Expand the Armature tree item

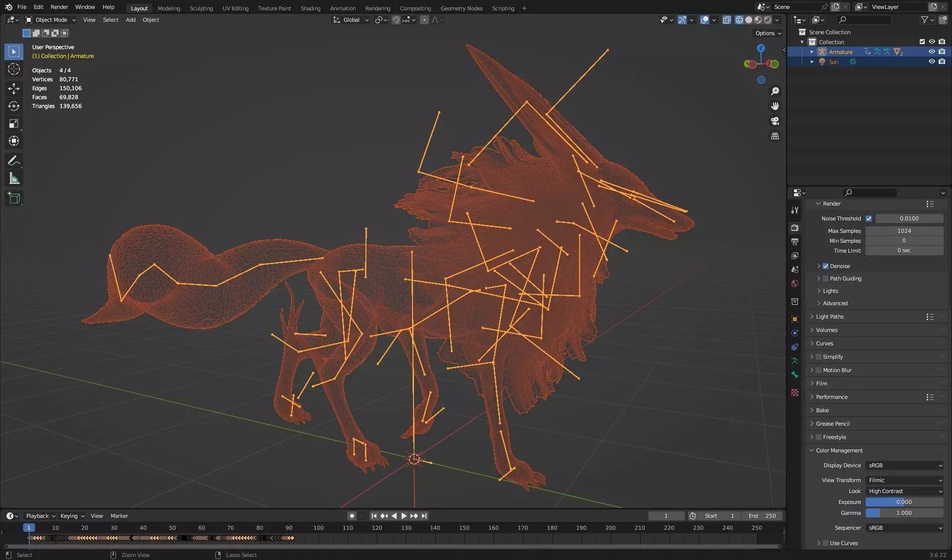(x=812, y=52)
